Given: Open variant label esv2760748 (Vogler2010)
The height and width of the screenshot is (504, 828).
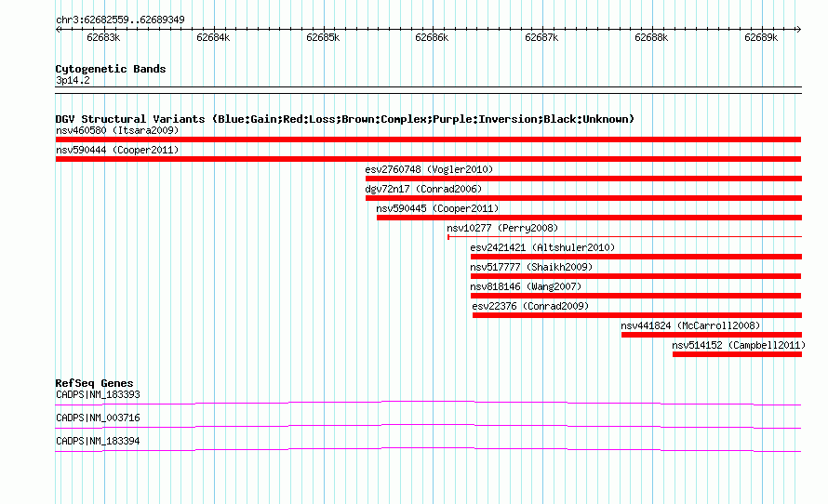Looking at the screenshot, I should pyautogui.click(x=429, y=169).
